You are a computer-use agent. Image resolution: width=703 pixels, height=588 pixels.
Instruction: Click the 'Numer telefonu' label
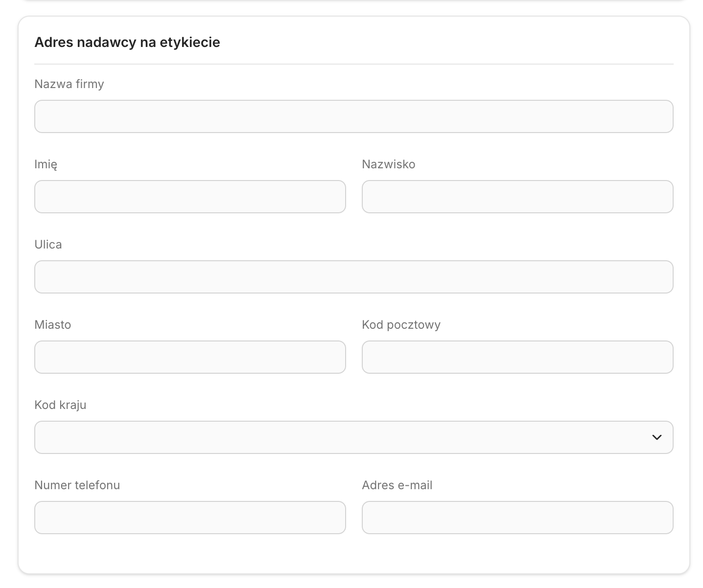(x=77, y=485)
